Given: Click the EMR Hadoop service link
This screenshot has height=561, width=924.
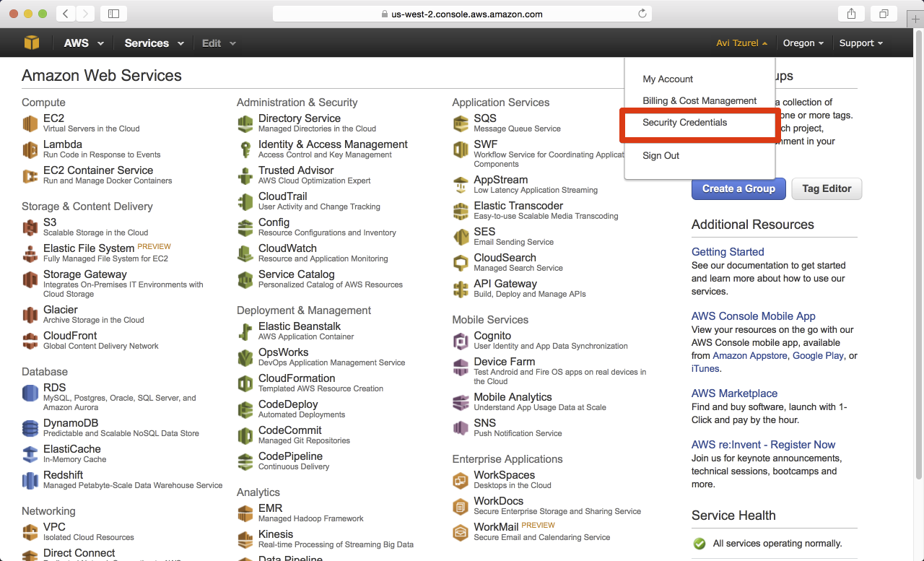Looking at the screenshot, I should [271, 508].
